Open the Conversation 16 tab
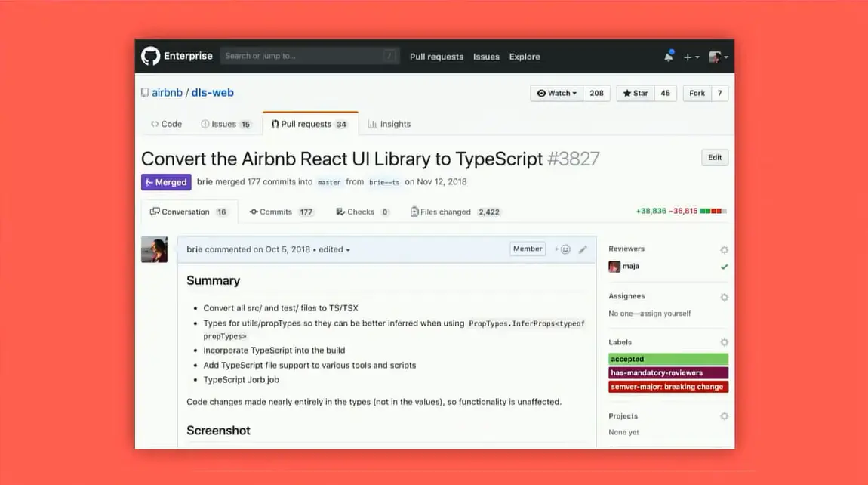 click(x=189, y=212)
